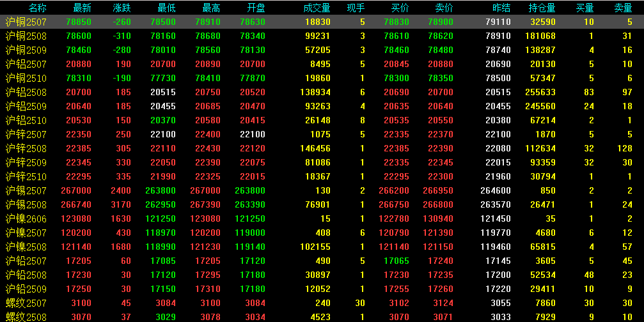Click the 最低 column header
The width and height of the screenshot is (644, 322).
click(x=166, y=8)
